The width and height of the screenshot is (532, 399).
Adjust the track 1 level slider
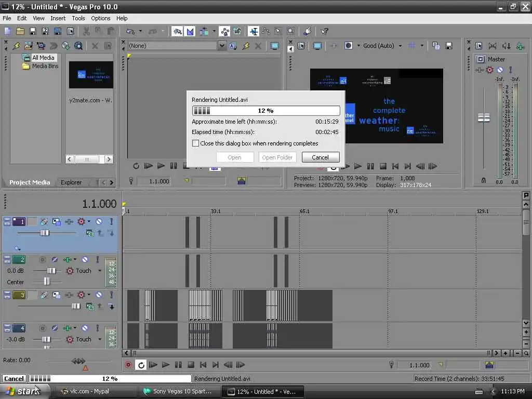(45, 233)
